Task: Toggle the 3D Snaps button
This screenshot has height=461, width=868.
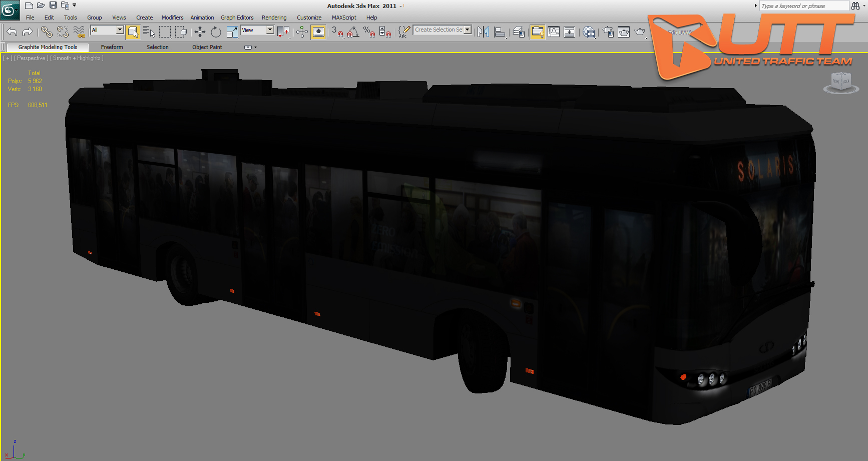Action: tap(337, 32)
